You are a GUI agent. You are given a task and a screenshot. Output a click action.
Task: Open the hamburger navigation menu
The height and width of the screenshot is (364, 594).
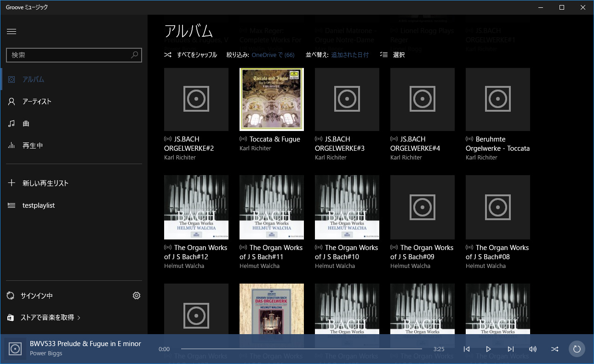(x=11, y=31)
